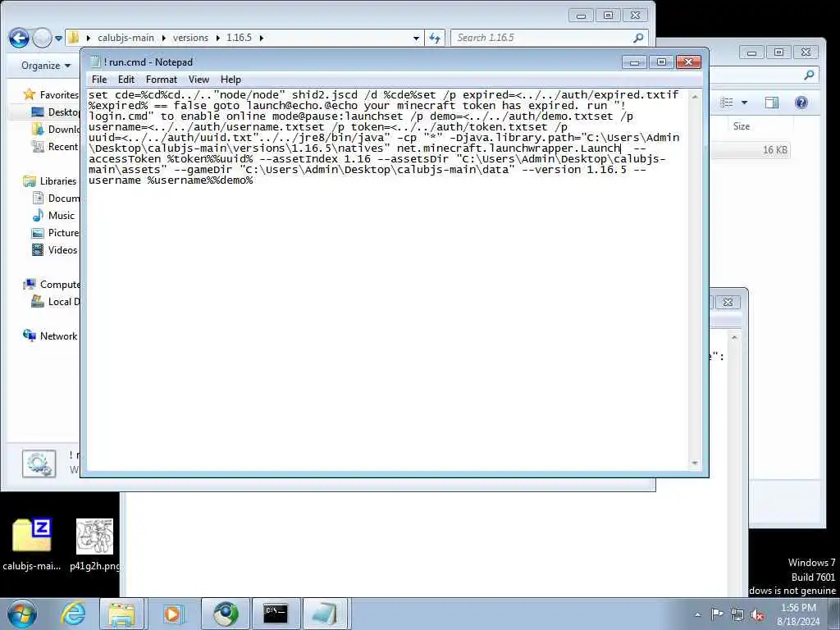This screenshot has width=840, height=630.
Task: Open the Documents library
Action: tap(56, 199)
